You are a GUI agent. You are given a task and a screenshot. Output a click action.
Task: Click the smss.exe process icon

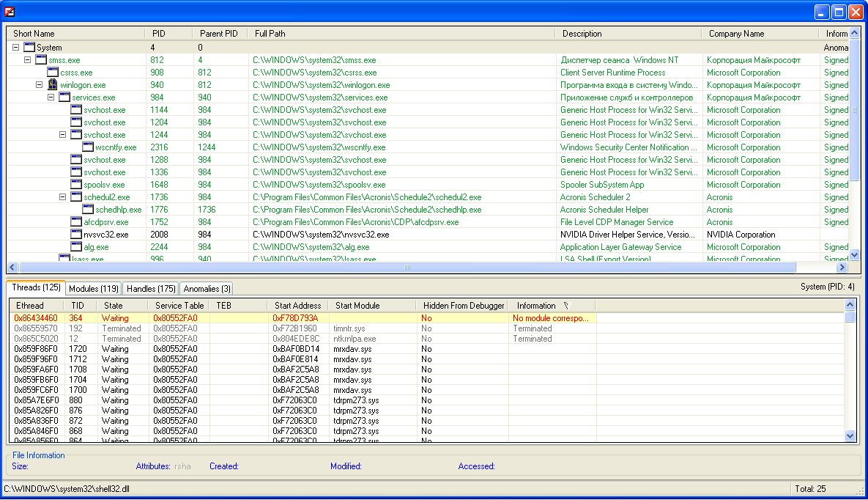click(x=41, y=60)
